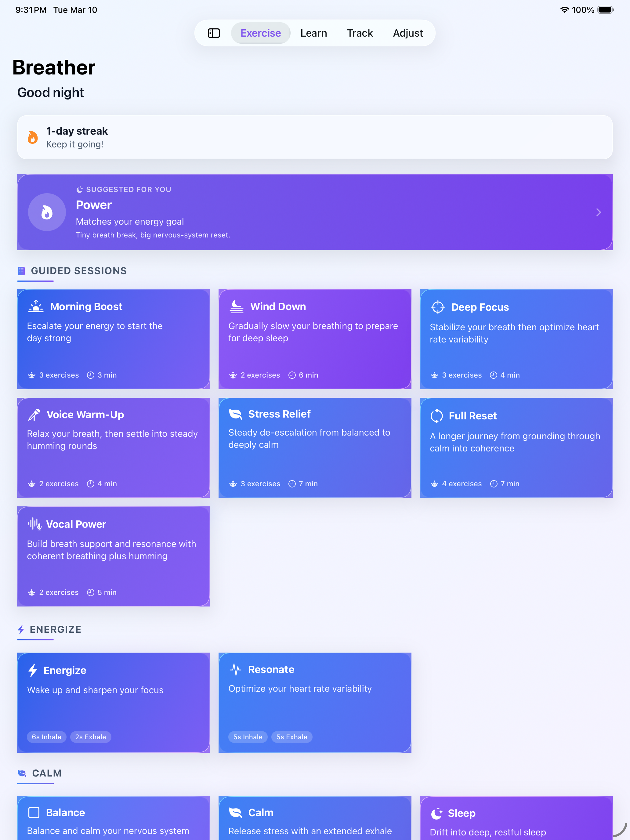Click the Good night greeting

50,93
